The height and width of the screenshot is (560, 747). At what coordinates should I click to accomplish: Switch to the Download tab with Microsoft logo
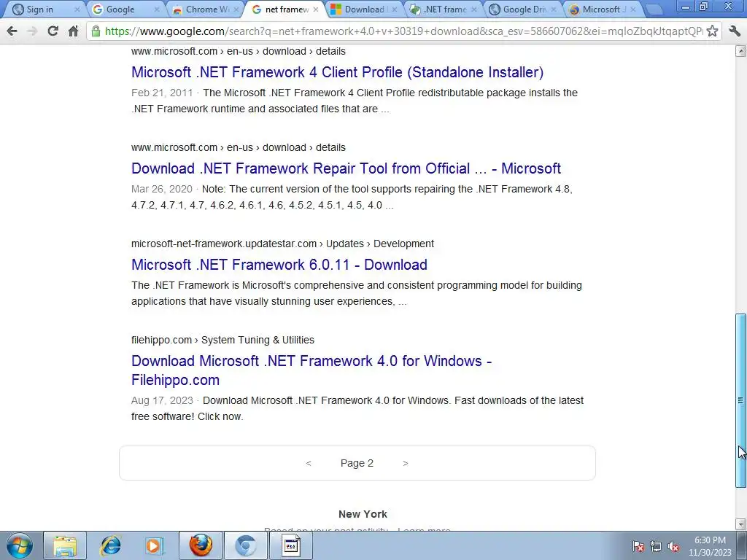[x=364, y=9]
